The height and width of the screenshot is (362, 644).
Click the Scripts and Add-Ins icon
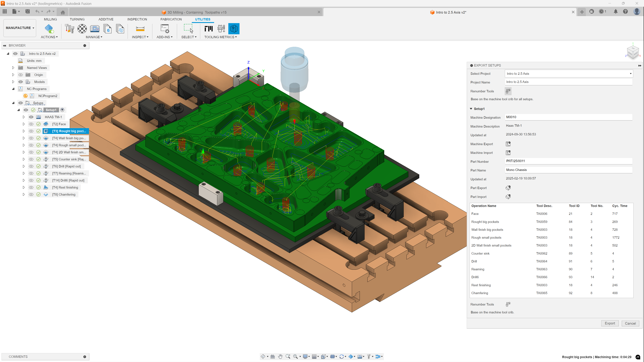tap(165, 29)
